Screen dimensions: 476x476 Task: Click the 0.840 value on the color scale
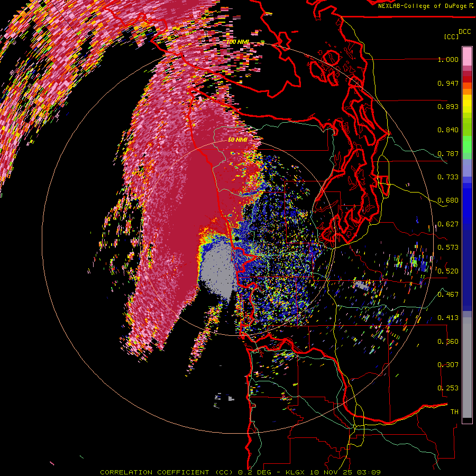point(448,130)
